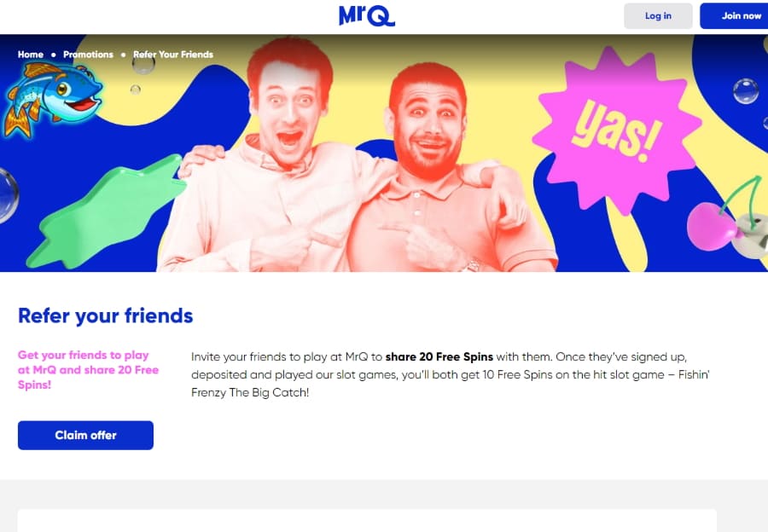This screenshot has height=532, width=768.
Task: Select the Refer Your Friends breadcrumb
Action: pos(173,55)
